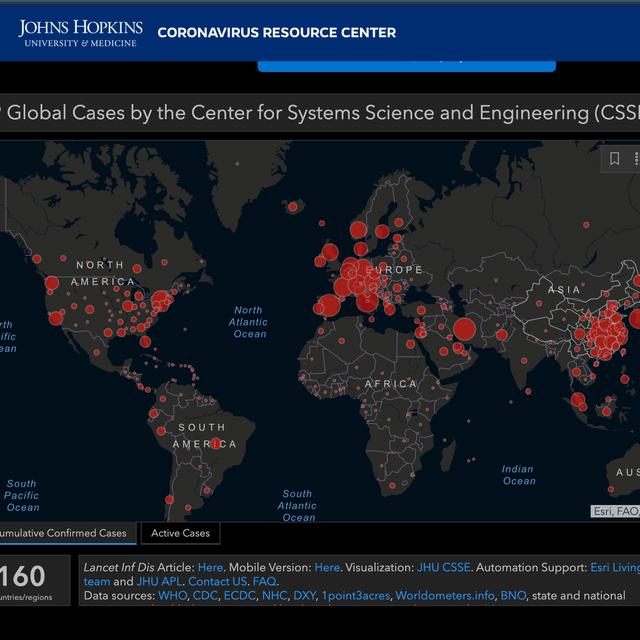
Task: Open the Worldometers.info link
Action: pos(445,596)
